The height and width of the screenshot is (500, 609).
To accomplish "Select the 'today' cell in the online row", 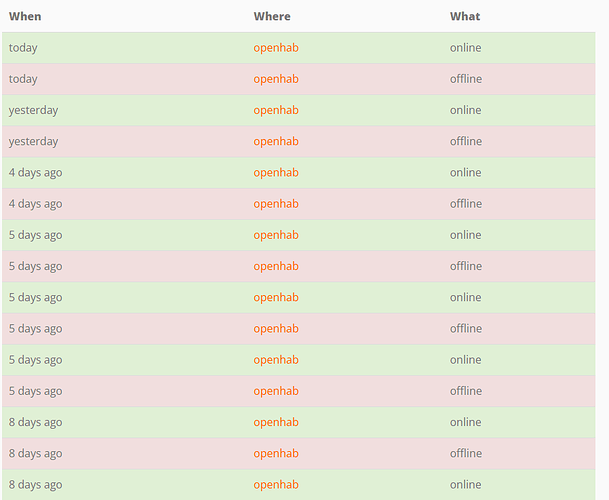I will (x=23, y=48).
